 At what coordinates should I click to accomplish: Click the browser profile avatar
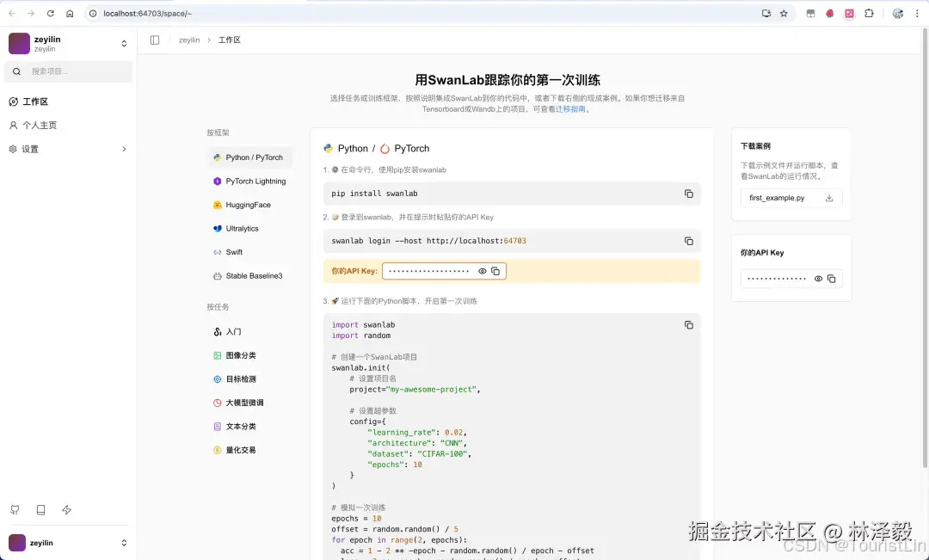tap(897, 13)
